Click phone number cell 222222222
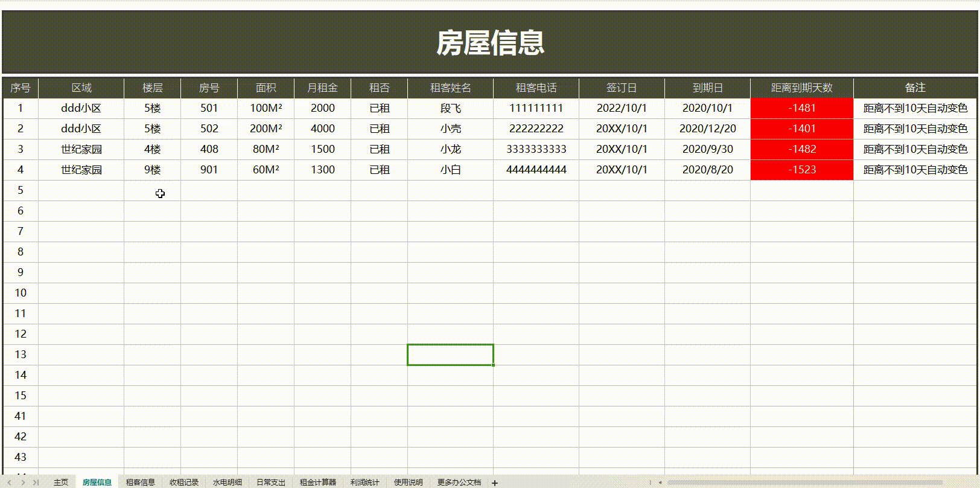Screen dimensions: 980x488 536,129
